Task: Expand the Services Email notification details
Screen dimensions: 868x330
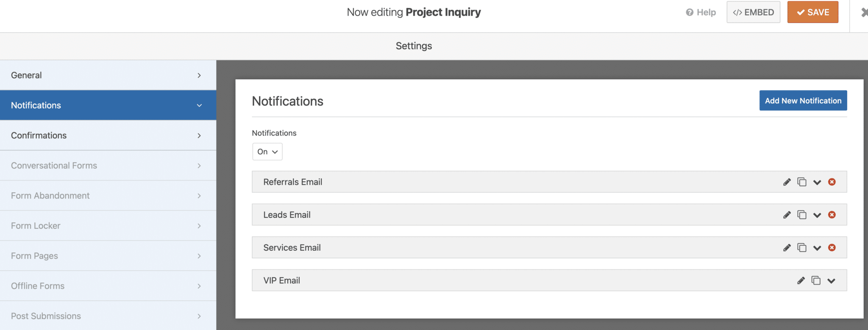Action: click(x=817, y=247)
